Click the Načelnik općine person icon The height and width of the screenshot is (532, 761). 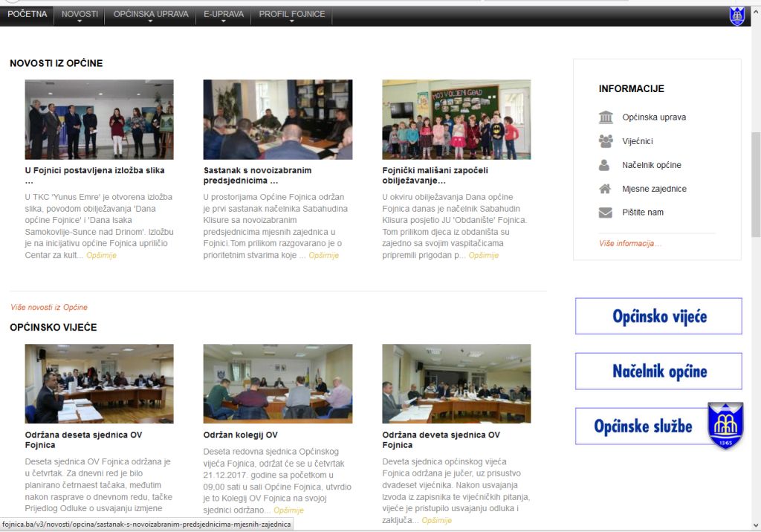pyautogui.click(x=606, y=165)
